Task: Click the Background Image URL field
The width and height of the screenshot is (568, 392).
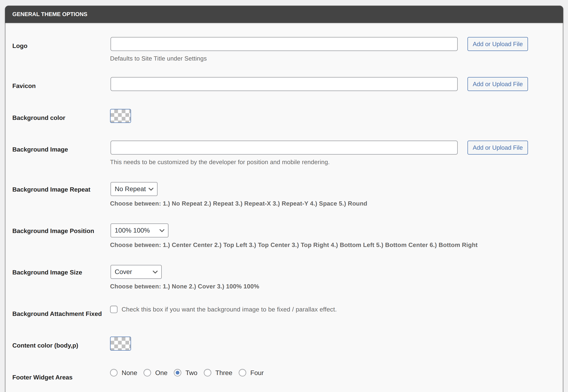Action: coord(284,148)
